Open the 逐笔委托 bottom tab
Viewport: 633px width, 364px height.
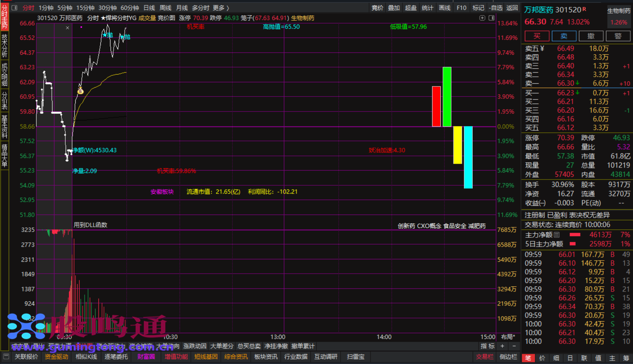(116, 357)
